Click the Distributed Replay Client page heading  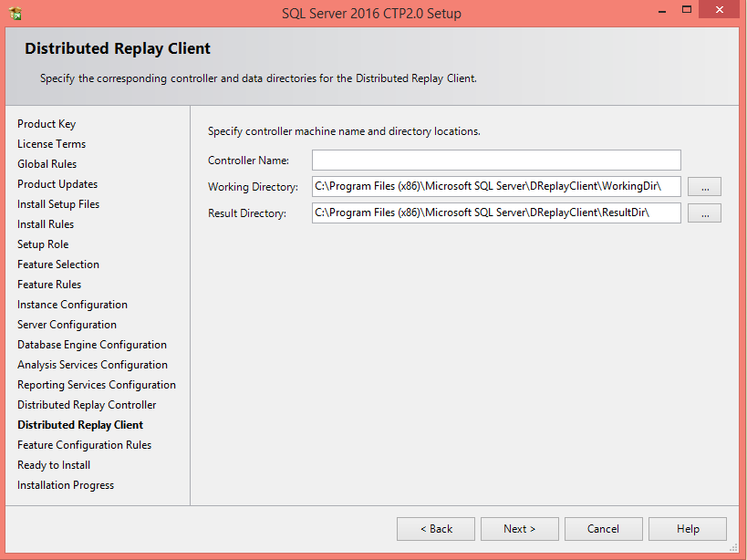(118, 48)
